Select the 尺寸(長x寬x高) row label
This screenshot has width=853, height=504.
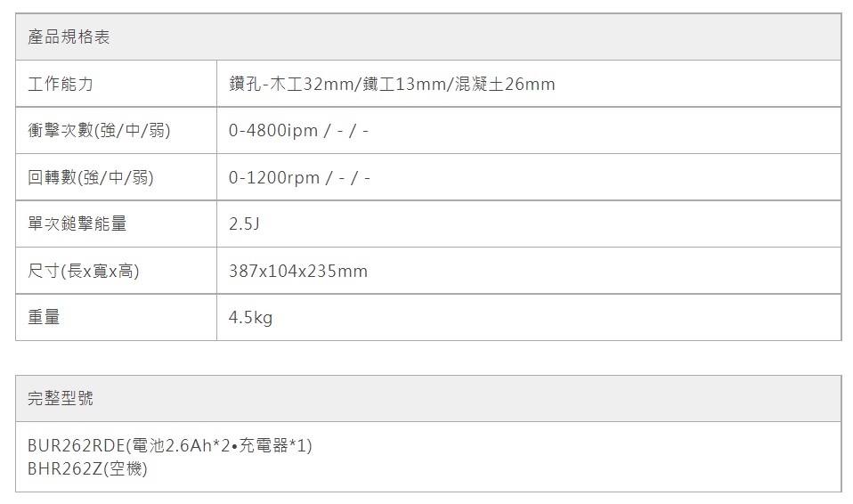84,271
